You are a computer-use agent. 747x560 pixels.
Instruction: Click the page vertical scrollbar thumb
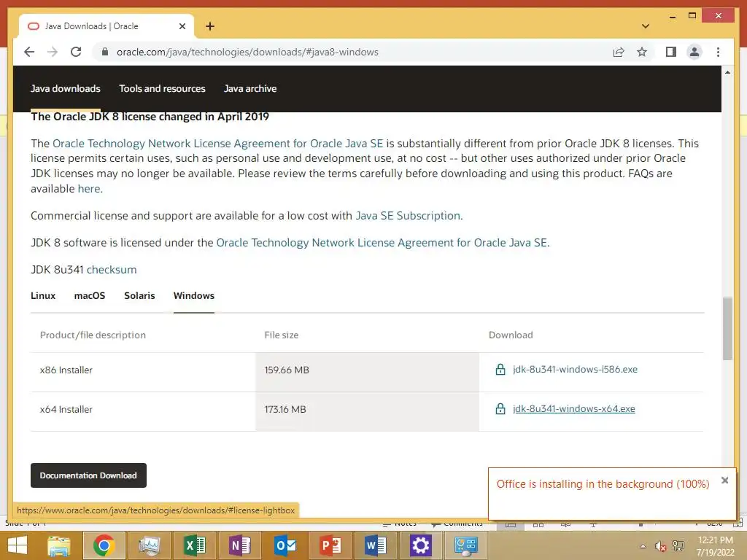point(727,329)
